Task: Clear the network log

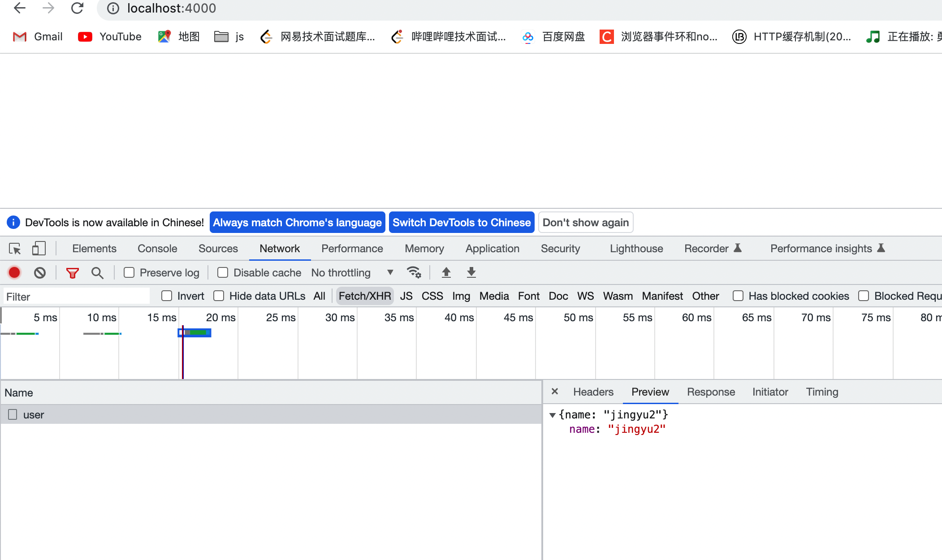Action: [x=40, y=272]
